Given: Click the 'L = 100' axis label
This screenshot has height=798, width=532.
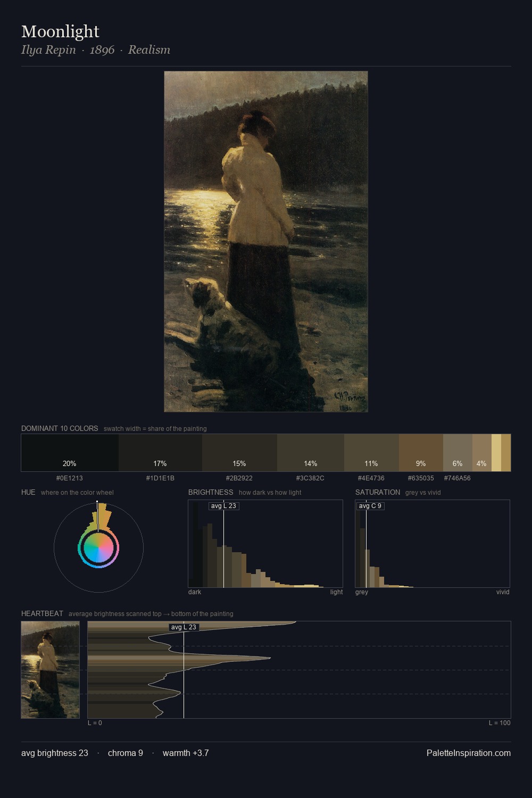Looking at the screenshot, I should (500, 723).
